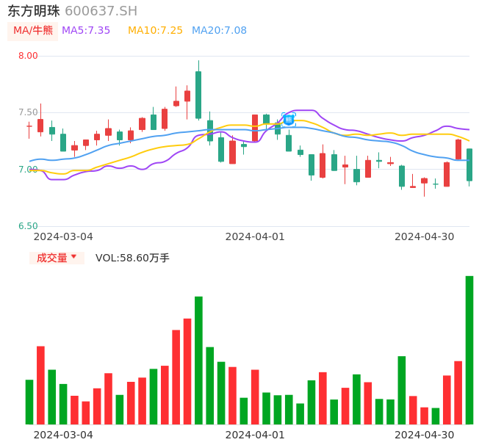Screen dimensions: 504x445
Task: Click the 2024-04-30 date label under price chart
Action: [x=424, y=236]
